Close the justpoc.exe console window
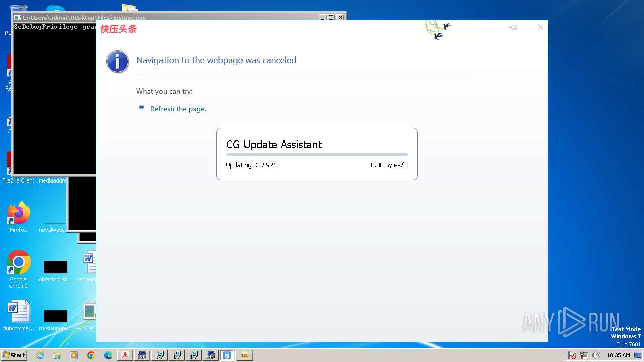Image resolution: width=644 pixels, height=362 pixels. coord(340,17)
